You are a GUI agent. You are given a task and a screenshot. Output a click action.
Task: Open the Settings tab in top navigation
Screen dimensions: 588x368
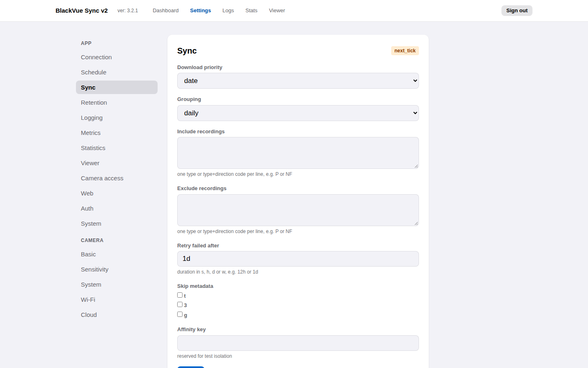coord(200,11)
